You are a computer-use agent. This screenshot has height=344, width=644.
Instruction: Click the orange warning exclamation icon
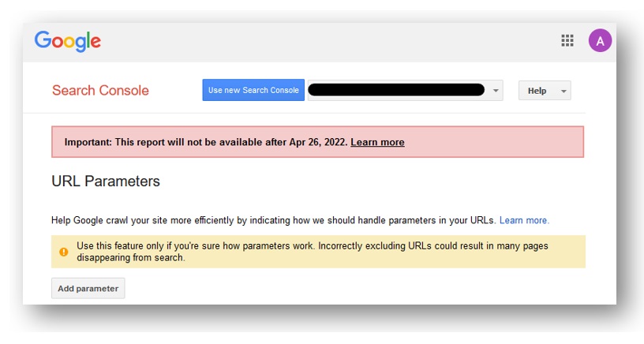(64, 252)
